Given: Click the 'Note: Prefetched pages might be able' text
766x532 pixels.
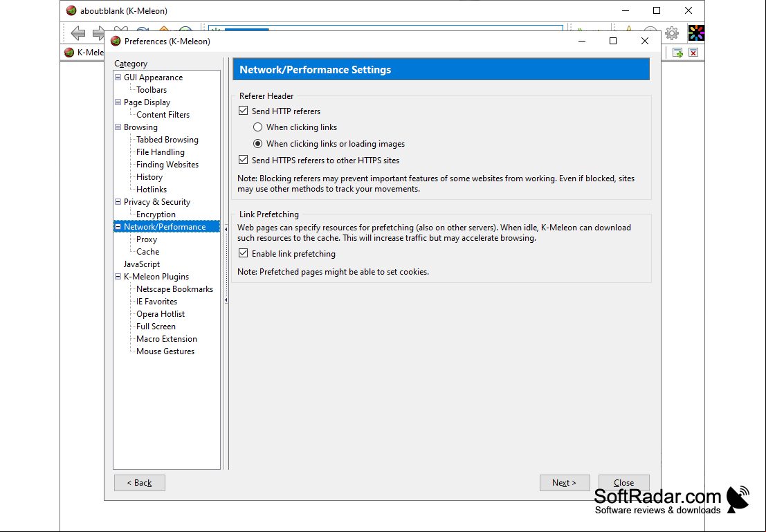Looking at the screenshot, I should pyautogui.click(x=333, y=272).
